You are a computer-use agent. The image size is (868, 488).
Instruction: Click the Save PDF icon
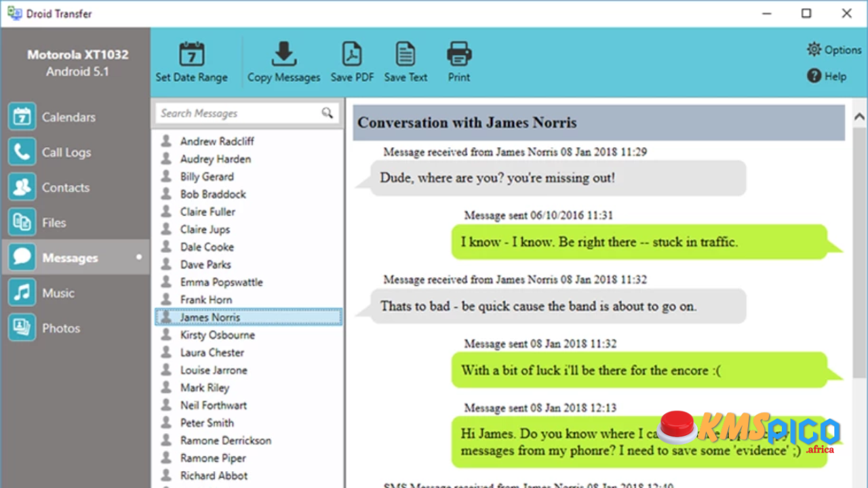coord(352,54)
